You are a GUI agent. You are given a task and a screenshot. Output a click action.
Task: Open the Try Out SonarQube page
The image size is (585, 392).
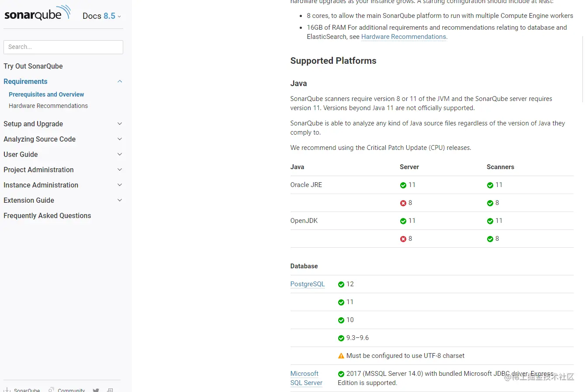pos(33,66)
